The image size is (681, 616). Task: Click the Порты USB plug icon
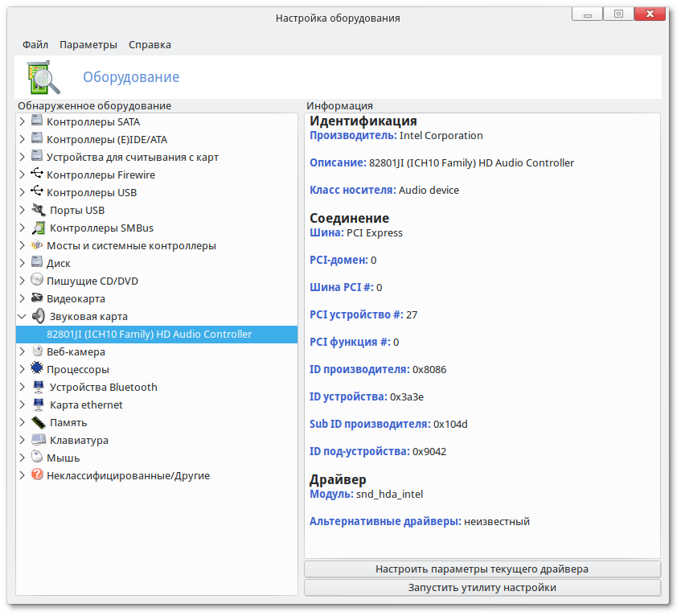click(39, 210)
